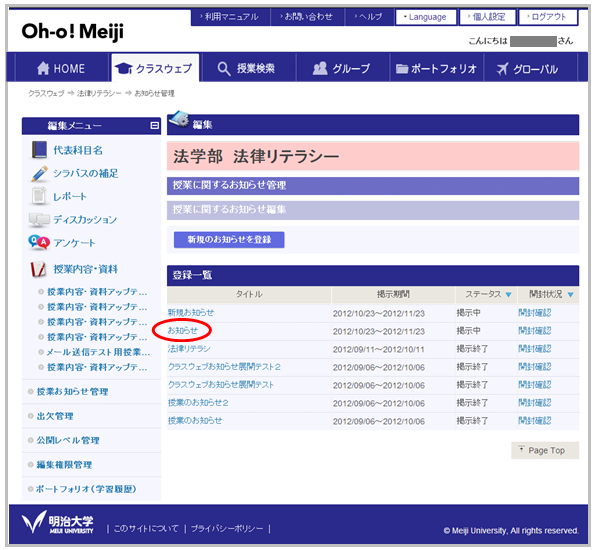Click the クラスウェブ graduation cap icon
This screenshot has height=550, width=598.
click(123, 69)
